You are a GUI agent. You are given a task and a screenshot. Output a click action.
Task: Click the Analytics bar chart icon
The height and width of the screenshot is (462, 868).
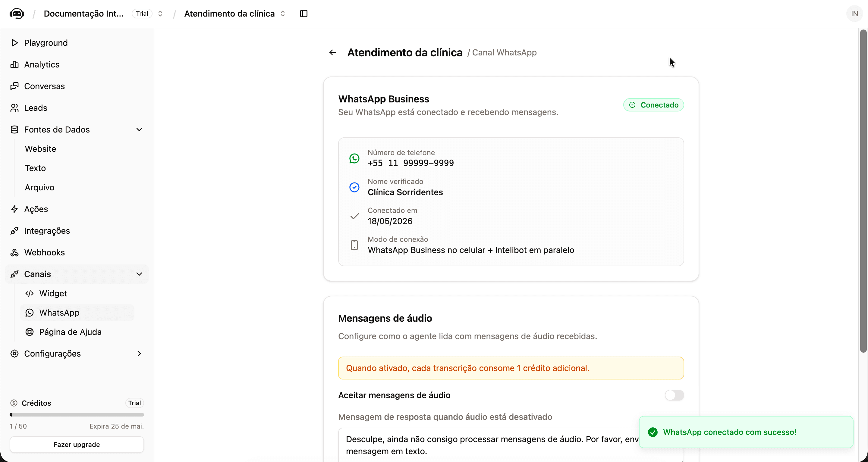click(14, 64)
